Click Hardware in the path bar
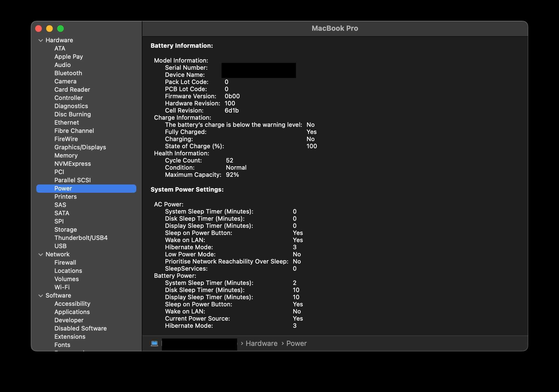Viewport: 559px width, 392px height. 262,343
